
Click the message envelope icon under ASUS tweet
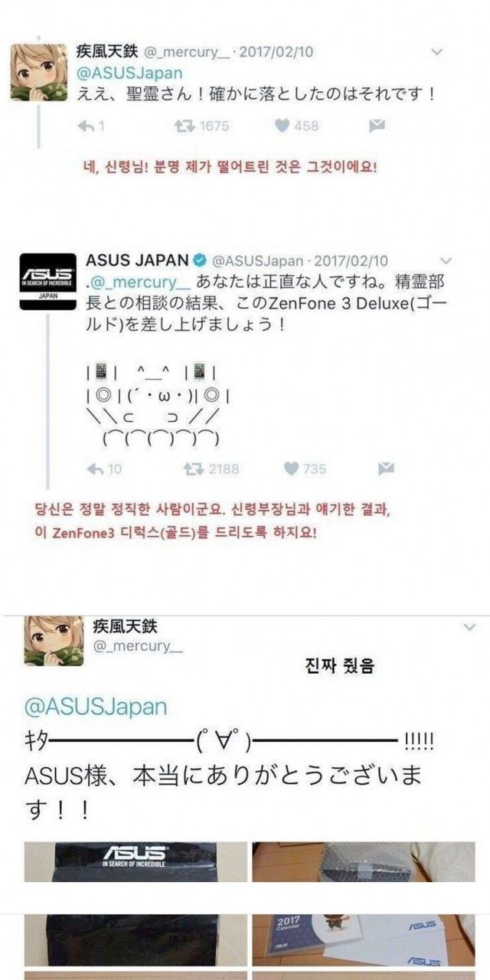click(386, 469)
